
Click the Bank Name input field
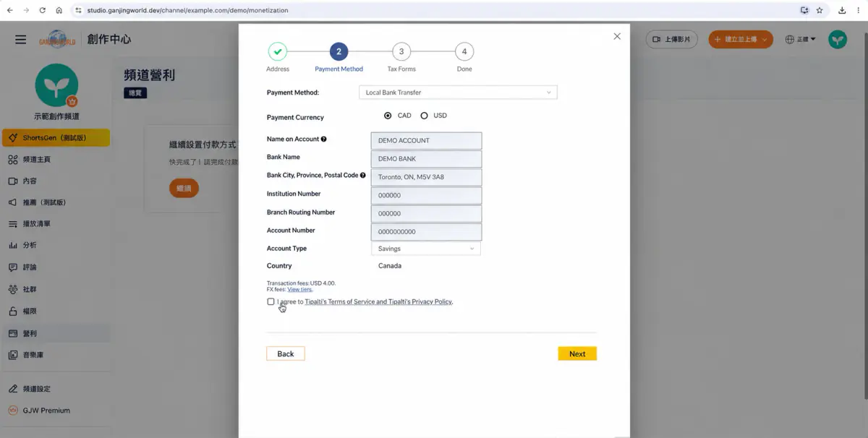(426, 159)
